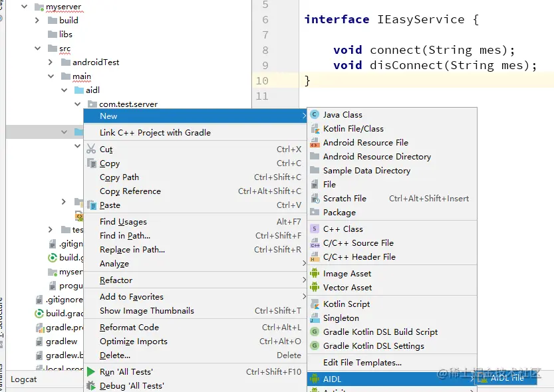The height and width of the screenshot is (392, 554).
Task: Collapse the main folder
Action: pos(51,76)
